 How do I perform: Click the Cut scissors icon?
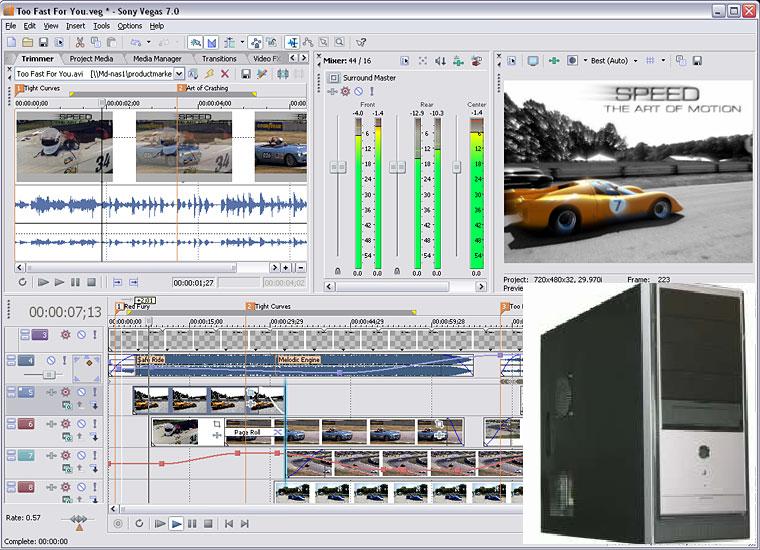[x=79, y=43]
